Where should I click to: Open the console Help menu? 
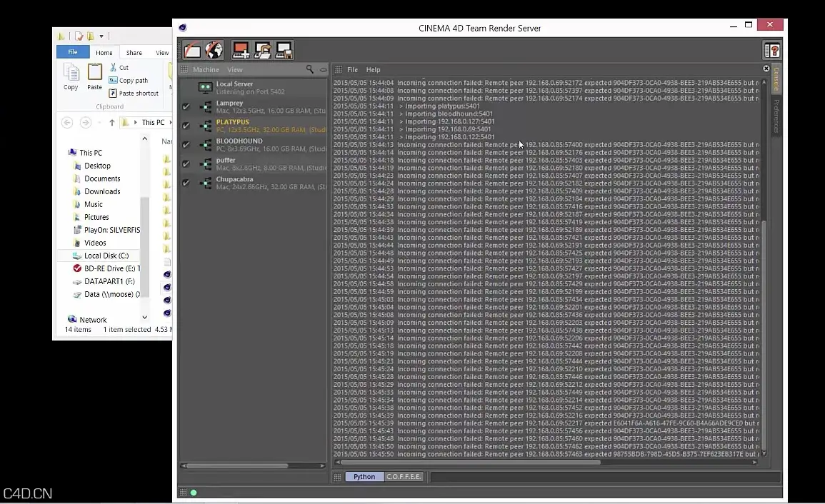373,69
